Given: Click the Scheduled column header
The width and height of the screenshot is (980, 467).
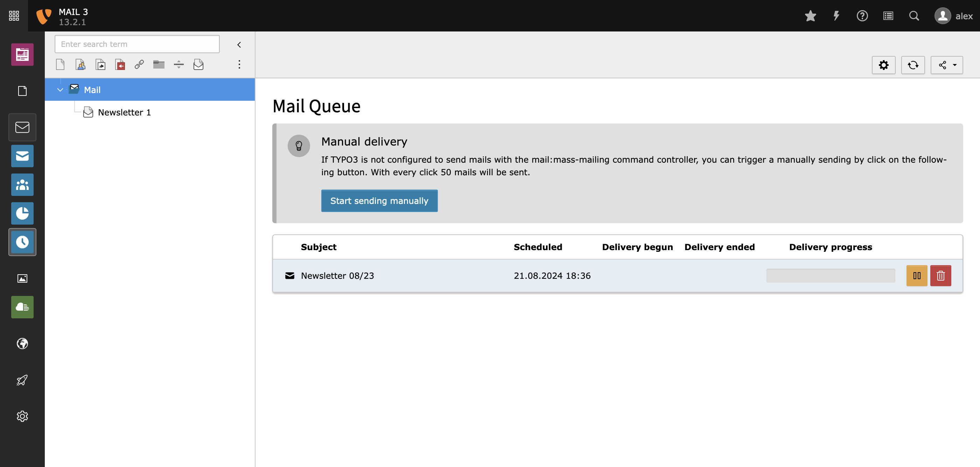Looking at the screenshot, I should [x=538, y=247].
